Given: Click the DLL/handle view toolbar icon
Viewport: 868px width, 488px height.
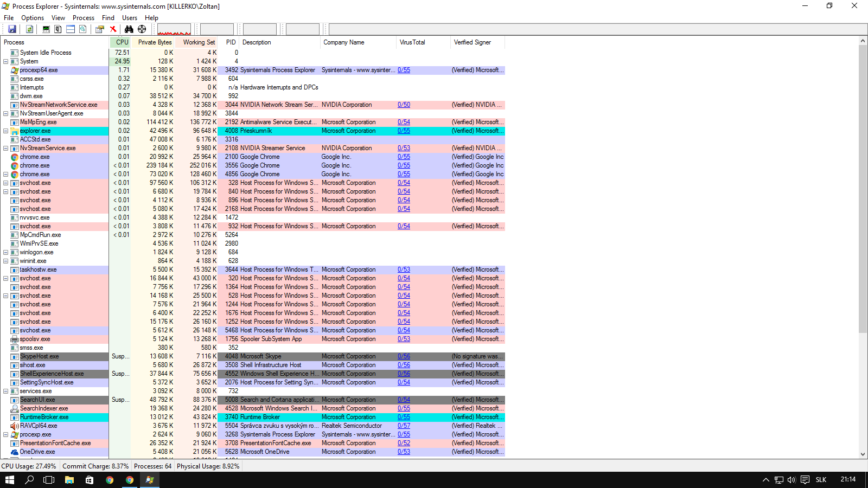Looking at the screenshot, I should (x=83, y=29).
